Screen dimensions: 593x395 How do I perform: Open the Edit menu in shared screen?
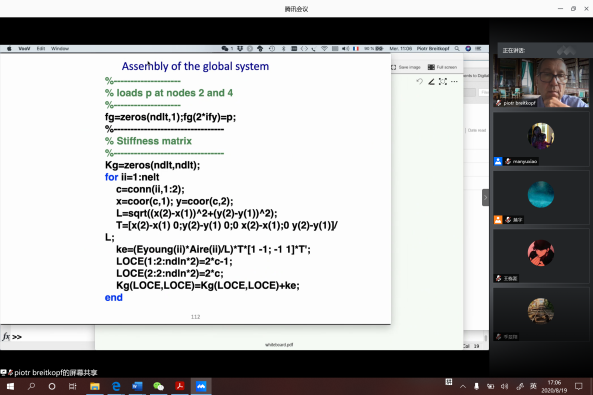(x=41, y=48)
